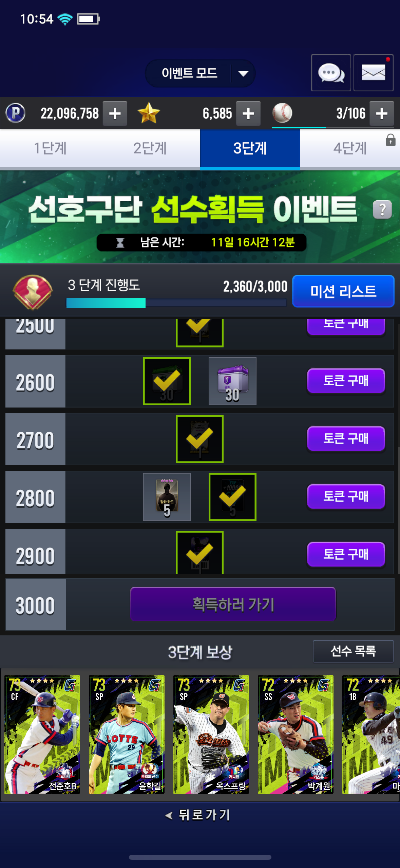
Task: Select the 윤학길 SP player card
Action: [x=127, y=734]
